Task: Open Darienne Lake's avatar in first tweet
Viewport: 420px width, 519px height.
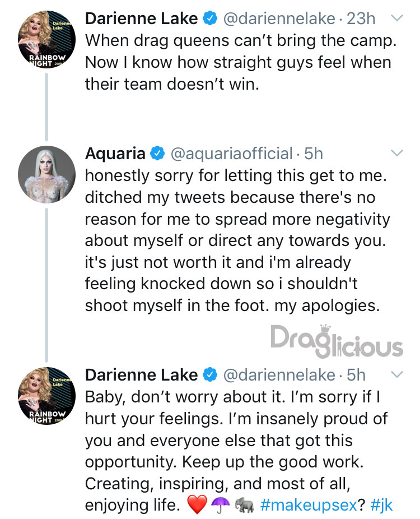Action: [x=46, y=39]
